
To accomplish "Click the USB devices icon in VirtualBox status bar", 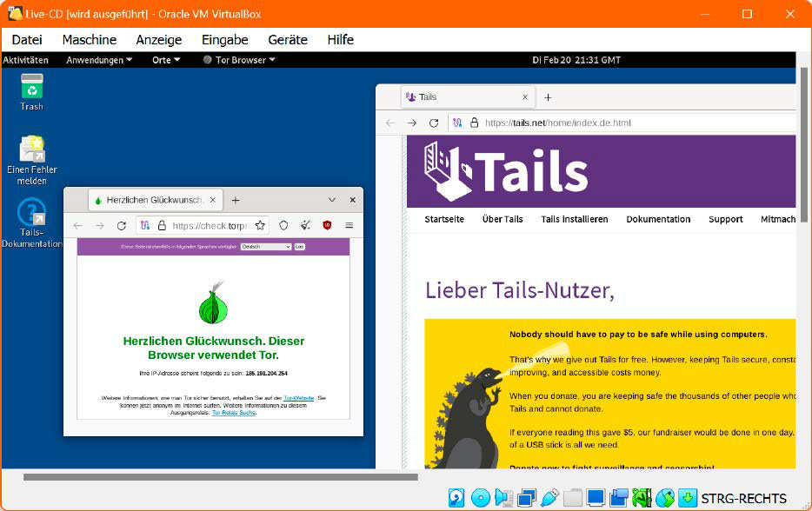I will pos(549,498).
